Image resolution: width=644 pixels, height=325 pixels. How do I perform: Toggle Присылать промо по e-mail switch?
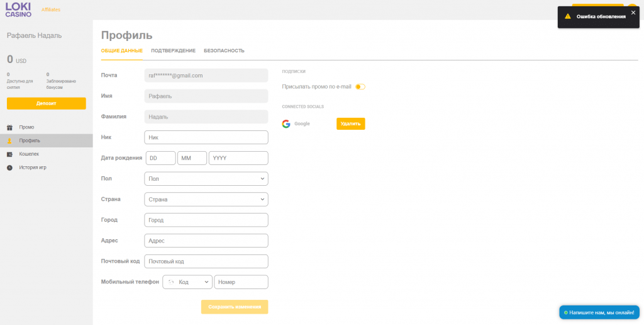360,87
